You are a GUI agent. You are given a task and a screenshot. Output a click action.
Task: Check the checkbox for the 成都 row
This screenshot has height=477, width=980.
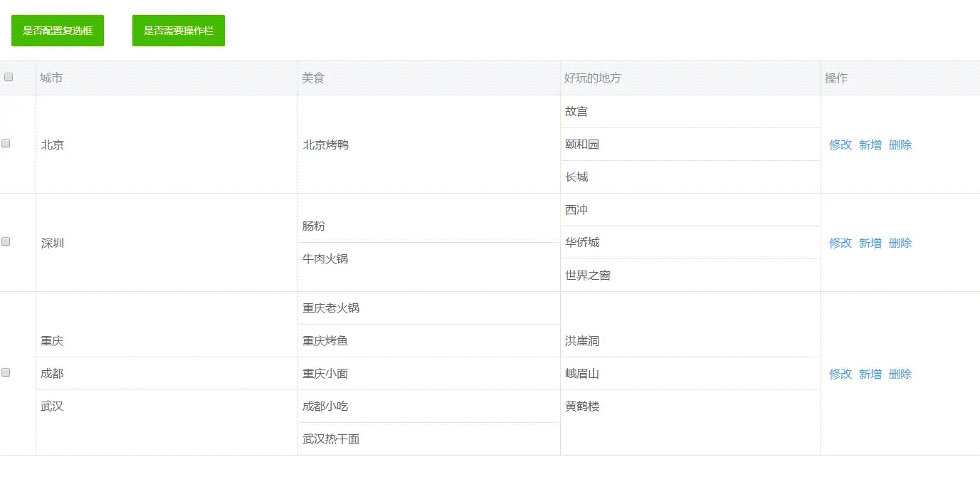tap(6, 373)
